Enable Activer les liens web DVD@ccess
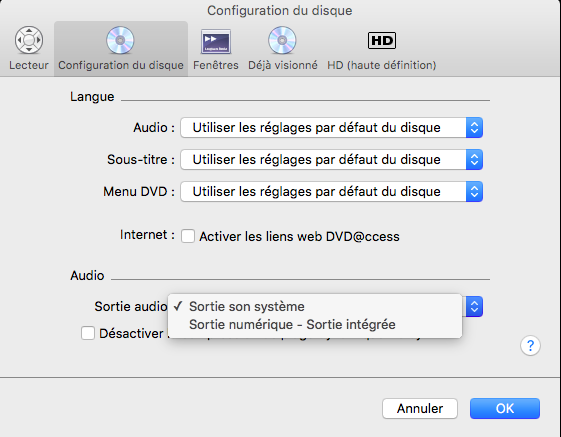 pyautogui.click(x=188, y=236)
